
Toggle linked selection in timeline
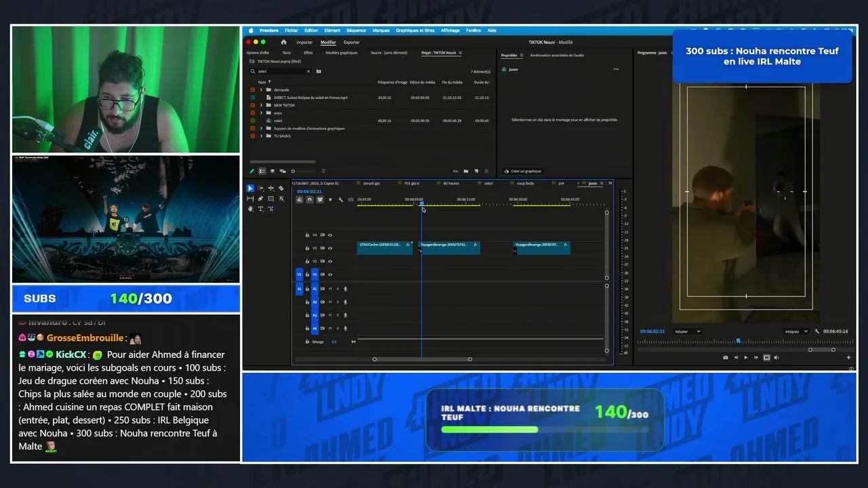(x=319, y=199)
